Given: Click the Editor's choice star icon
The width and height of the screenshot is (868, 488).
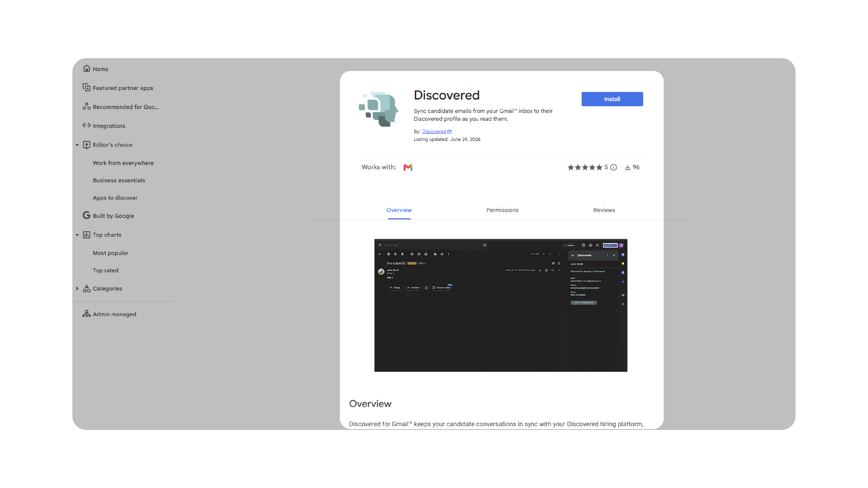Looking at the screenshot, I should (x=87, y=144).
